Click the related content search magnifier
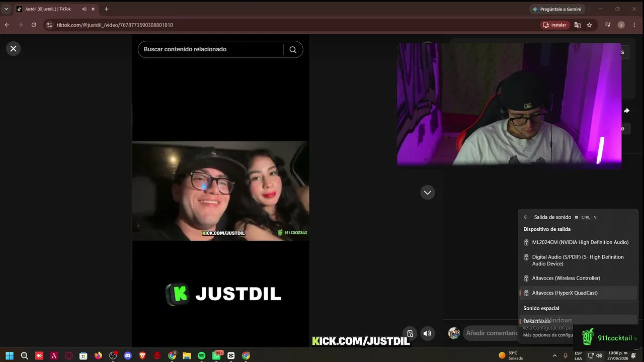 coord(293,49)
